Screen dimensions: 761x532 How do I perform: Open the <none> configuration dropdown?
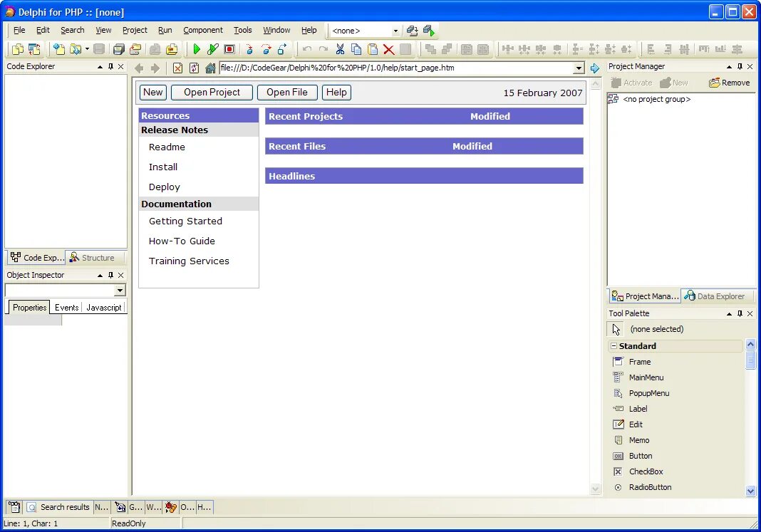coord(395,31)
